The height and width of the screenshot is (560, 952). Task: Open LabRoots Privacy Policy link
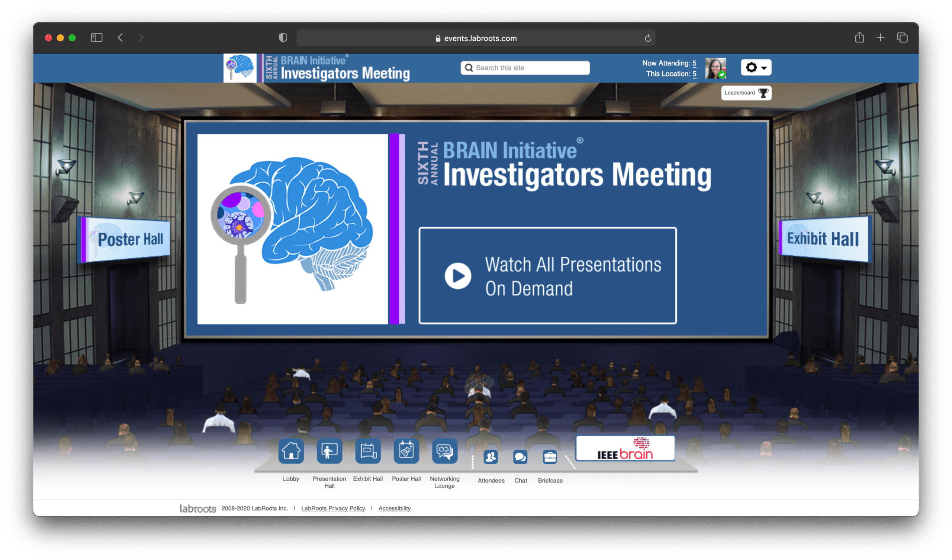333,508
